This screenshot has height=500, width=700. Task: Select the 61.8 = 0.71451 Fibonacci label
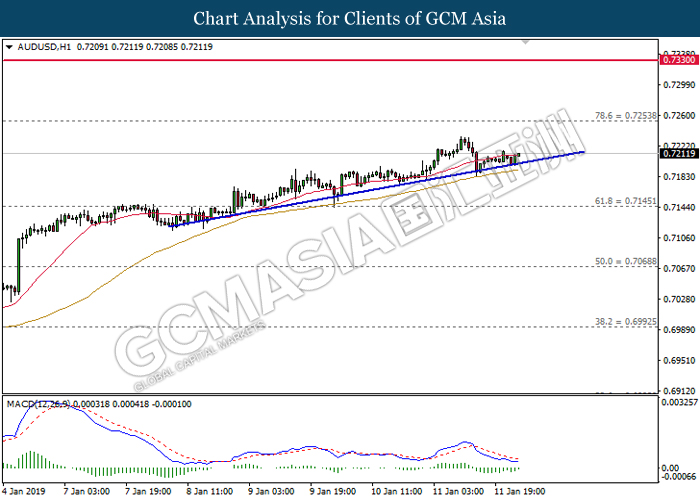pos(627,201)
